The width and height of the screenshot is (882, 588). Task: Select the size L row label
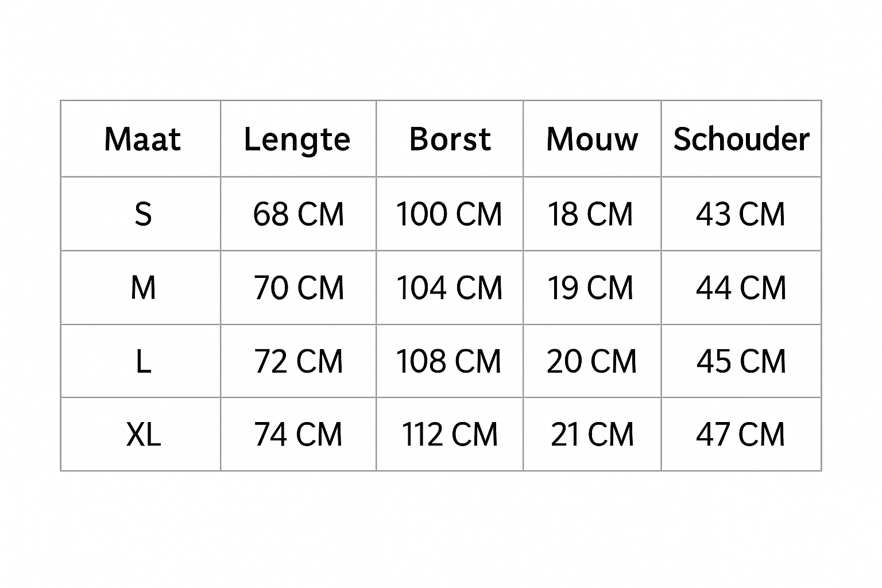143,361
